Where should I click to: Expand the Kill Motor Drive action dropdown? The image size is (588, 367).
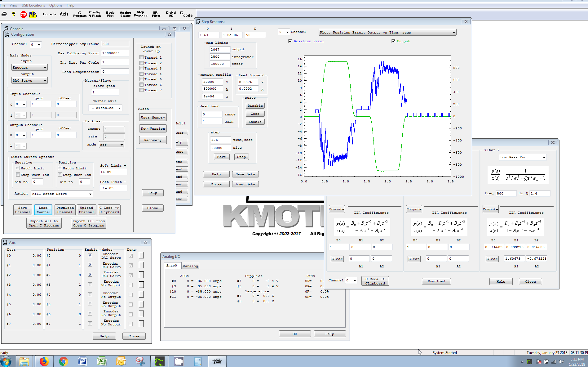click(x=90, y=194)
